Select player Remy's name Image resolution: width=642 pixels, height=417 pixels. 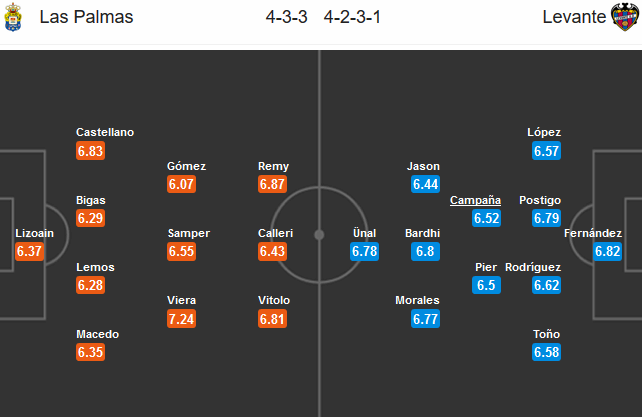click(274, 166)
